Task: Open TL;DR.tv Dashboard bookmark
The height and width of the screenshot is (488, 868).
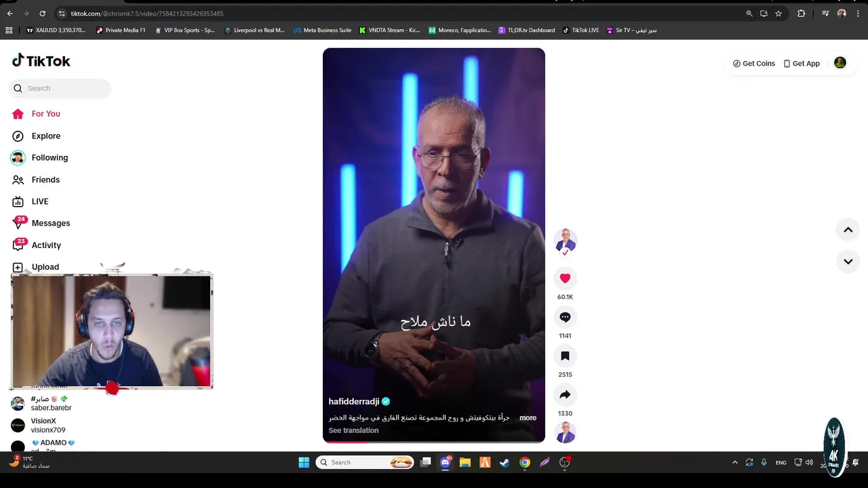Action: pyautogui.click(x=527, y=30)
